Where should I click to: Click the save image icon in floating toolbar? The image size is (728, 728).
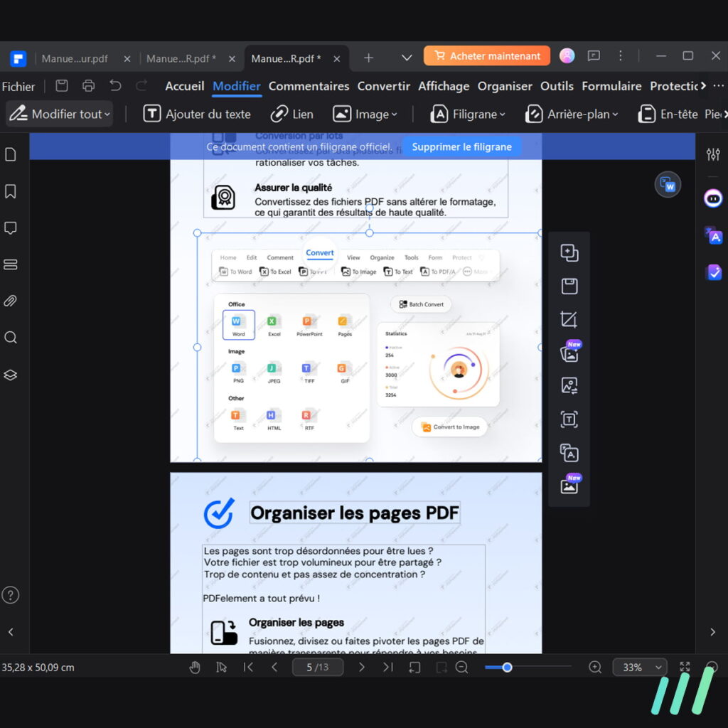pyautogui.click(x=569, y=286)
